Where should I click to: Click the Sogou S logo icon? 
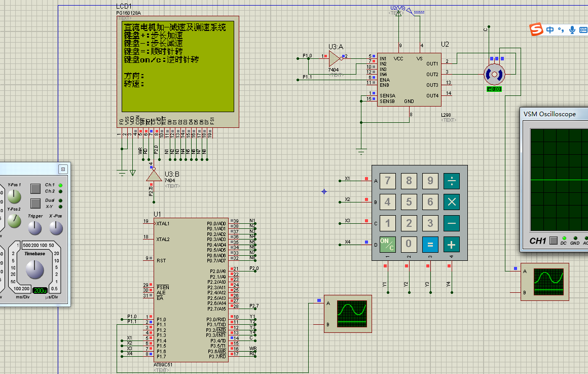pyautogui.click(x=536, y=29)
